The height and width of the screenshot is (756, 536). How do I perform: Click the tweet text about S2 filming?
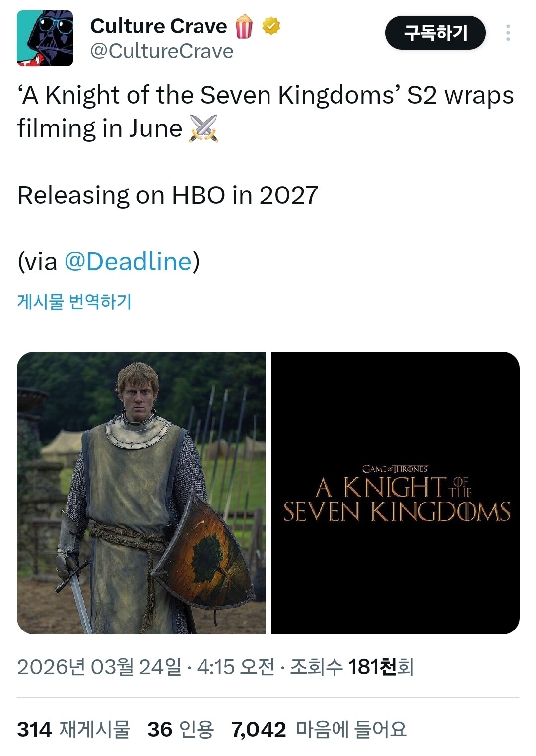[x=266, y=112]
